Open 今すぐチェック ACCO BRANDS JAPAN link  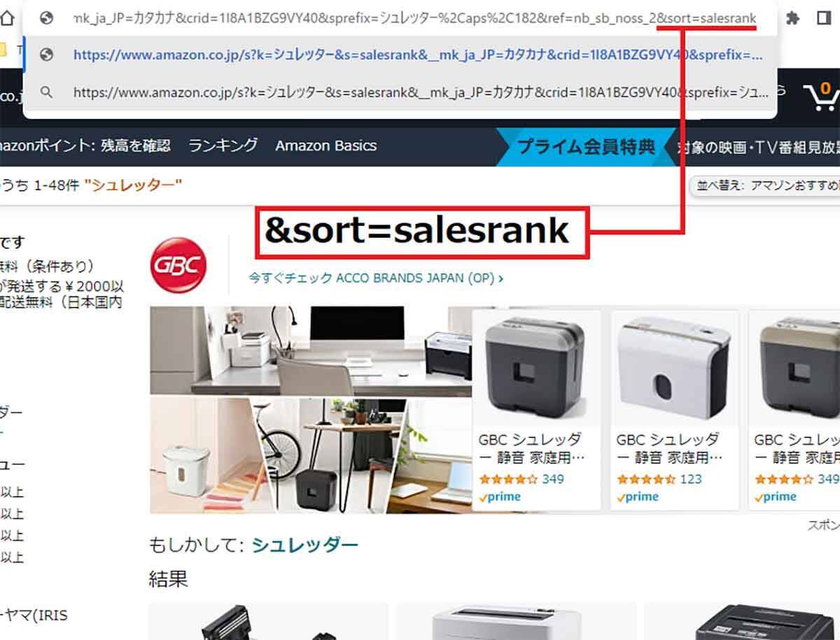coord(376,278)
